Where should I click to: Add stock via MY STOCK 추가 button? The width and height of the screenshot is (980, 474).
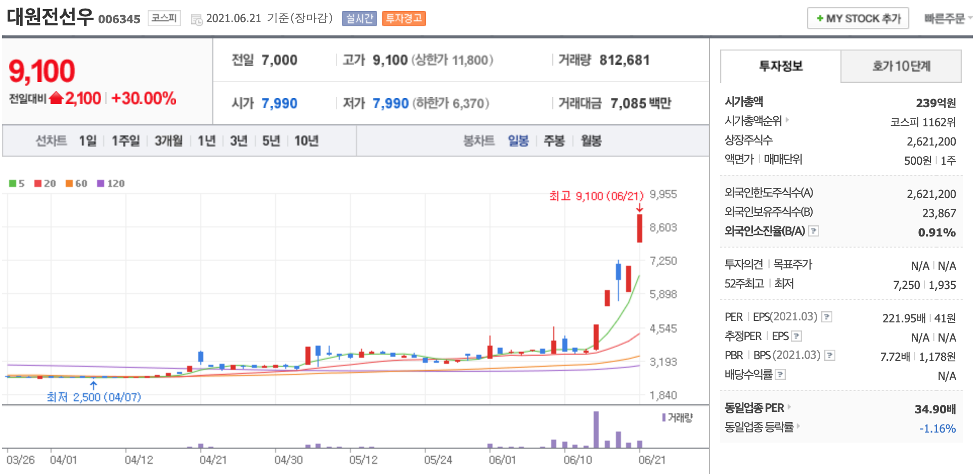[x=858, y=19]
